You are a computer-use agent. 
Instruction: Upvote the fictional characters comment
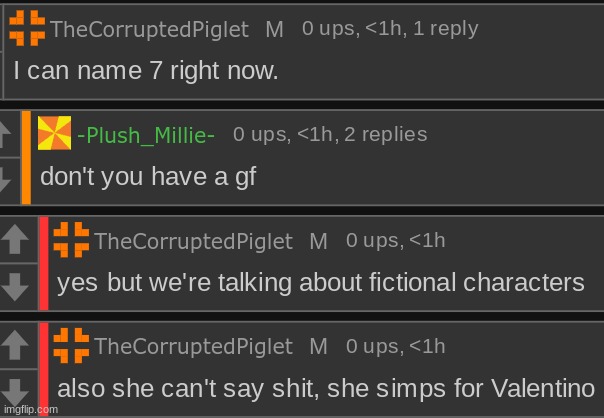pos(15,239)
